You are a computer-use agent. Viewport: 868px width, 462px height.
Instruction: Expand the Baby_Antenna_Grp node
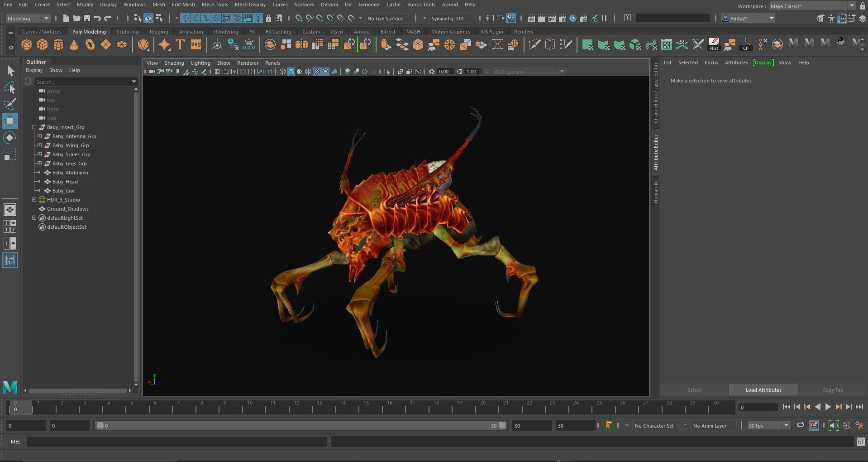pyautogui.click(x=39, y=136)
